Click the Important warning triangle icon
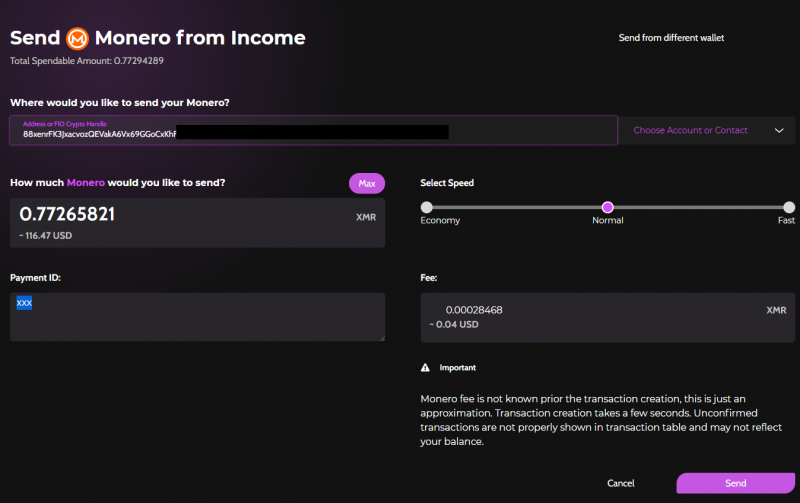 tap(425, 368)
